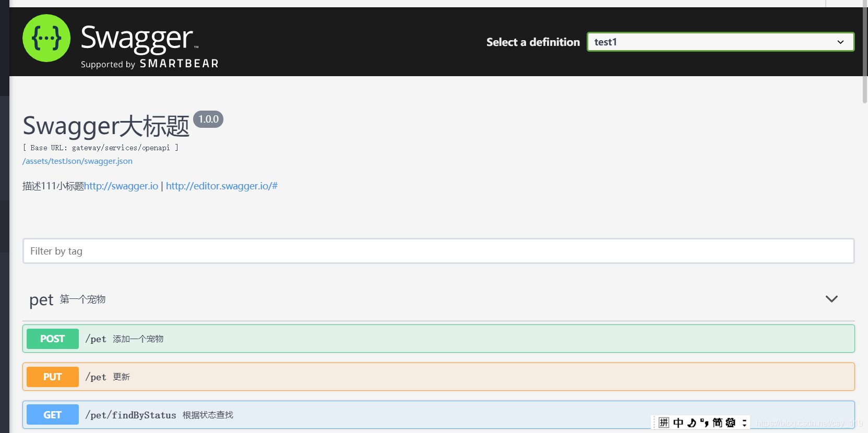Click the '第一个宠物' tag description
868x433 pixels.
[82, 299]
